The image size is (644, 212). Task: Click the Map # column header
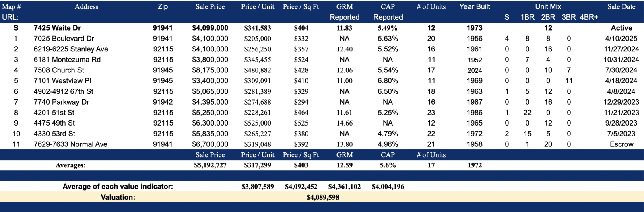pyautogui.click(x=11, y=7)
